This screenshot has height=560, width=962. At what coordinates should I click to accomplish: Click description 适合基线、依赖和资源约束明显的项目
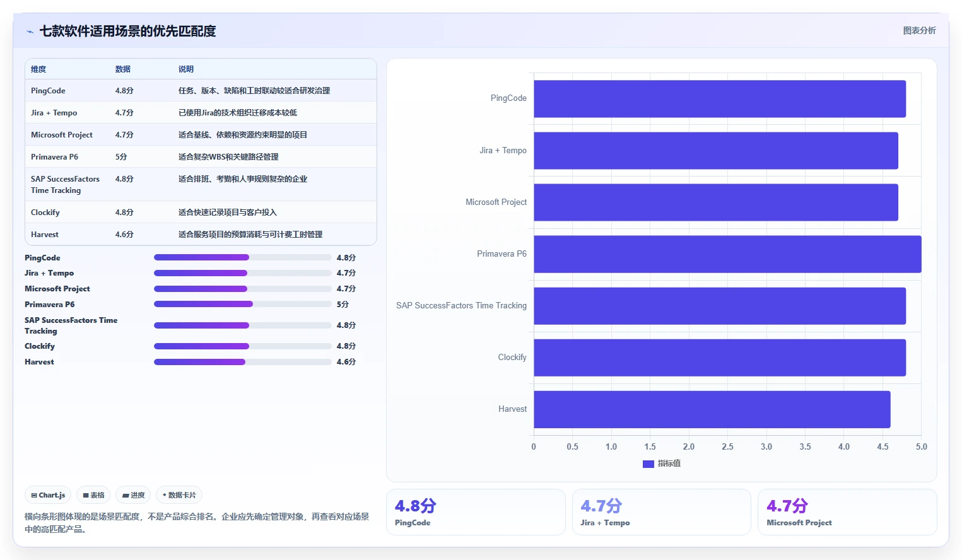[x=242, y=135]
